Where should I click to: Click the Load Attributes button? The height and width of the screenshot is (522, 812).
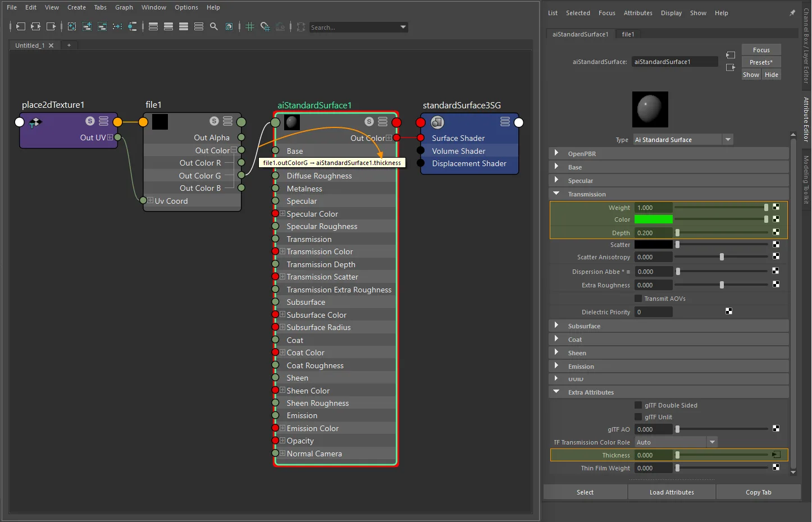pyautogui.click(x=672, y=492)
